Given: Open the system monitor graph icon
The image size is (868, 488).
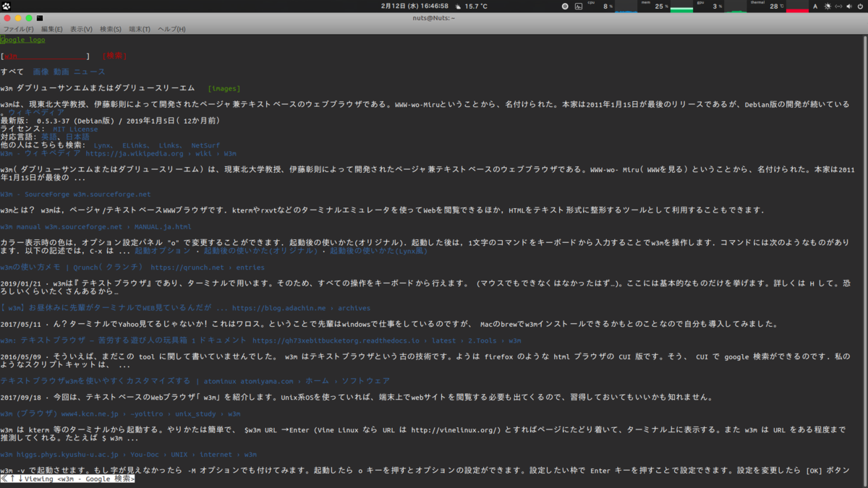Looking at the screenshot, I should click(579, 6).
